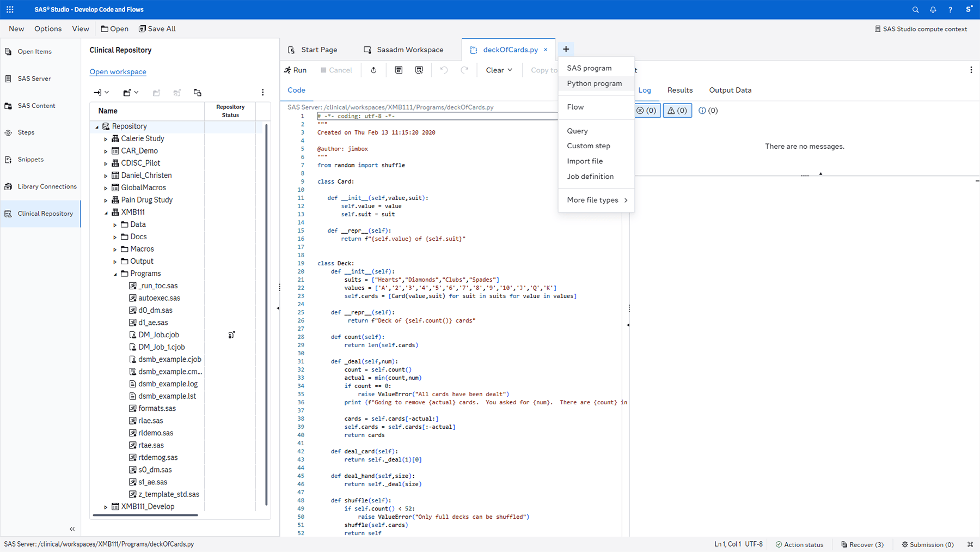Collapse the Programs folder
980x552 pixels.
click(x=115, y=273)
